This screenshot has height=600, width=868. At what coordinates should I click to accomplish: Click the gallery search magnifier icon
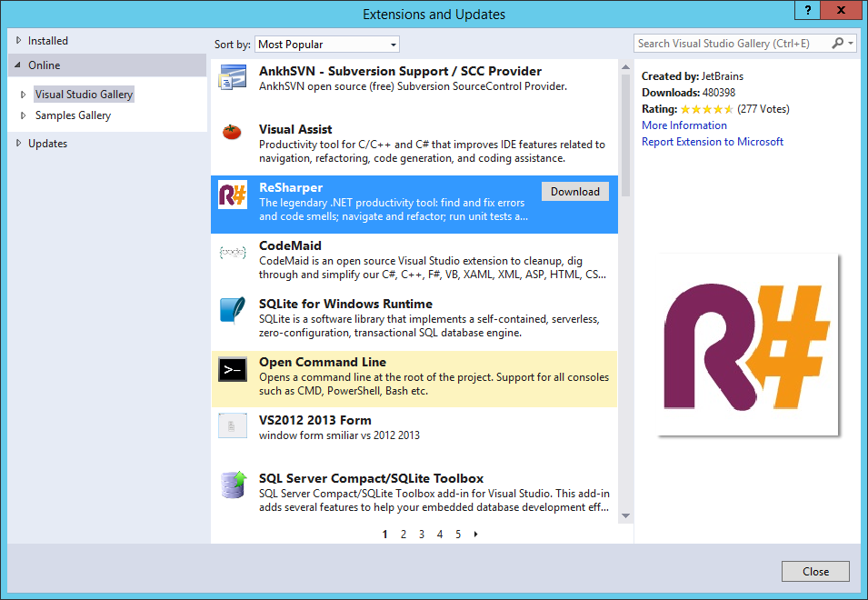coord(837,42)
